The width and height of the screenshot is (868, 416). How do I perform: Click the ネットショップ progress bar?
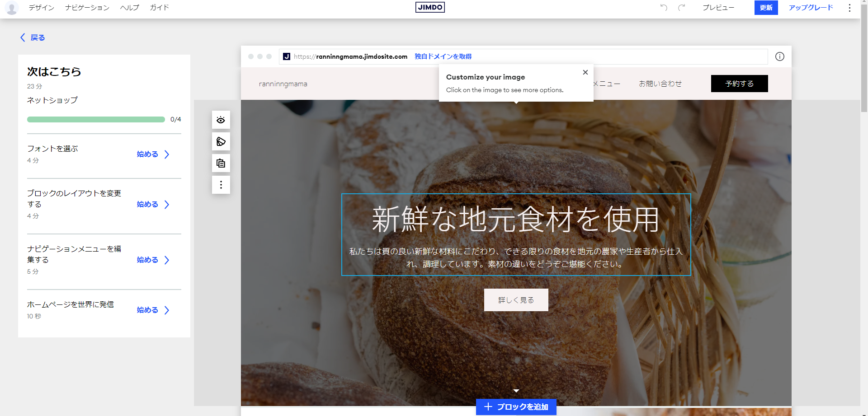[x=96, y=119]
